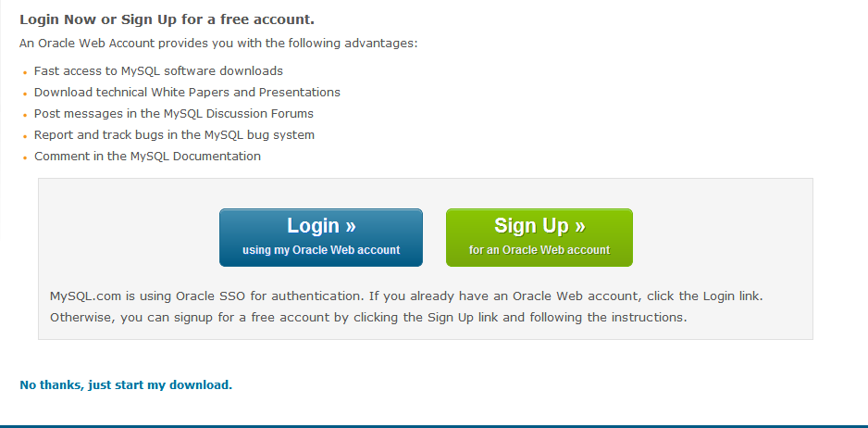Click "Fast access to MySQL software downloads" text
This screenshot has height=428, width=868.
coord(158,71)
